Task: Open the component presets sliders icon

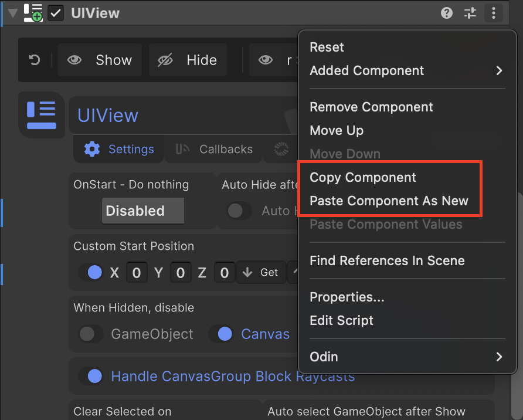Action: pos(470,13)
